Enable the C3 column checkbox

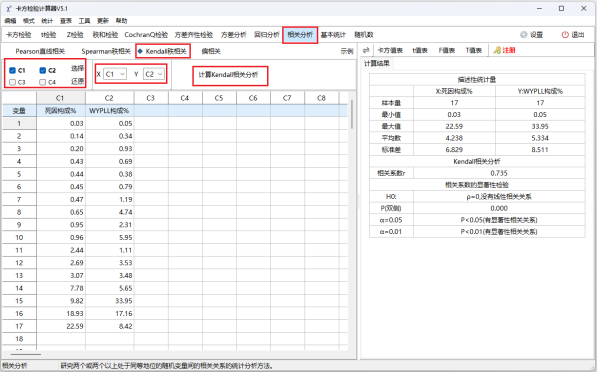[12, 82]
